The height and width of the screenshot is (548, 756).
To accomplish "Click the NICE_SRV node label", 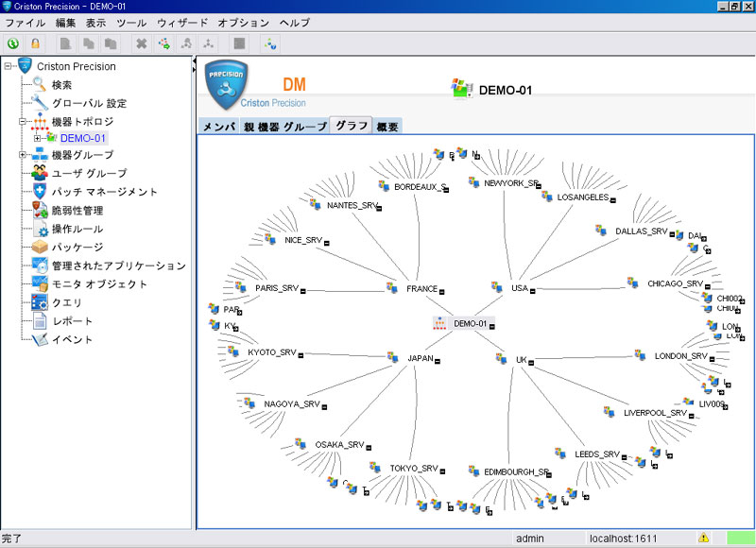I will coord(303,240).
